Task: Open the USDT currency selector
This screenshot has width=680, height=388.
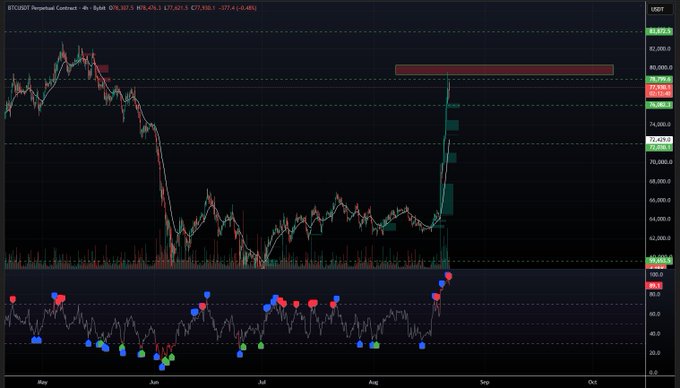Action: (x=659, y=9)
